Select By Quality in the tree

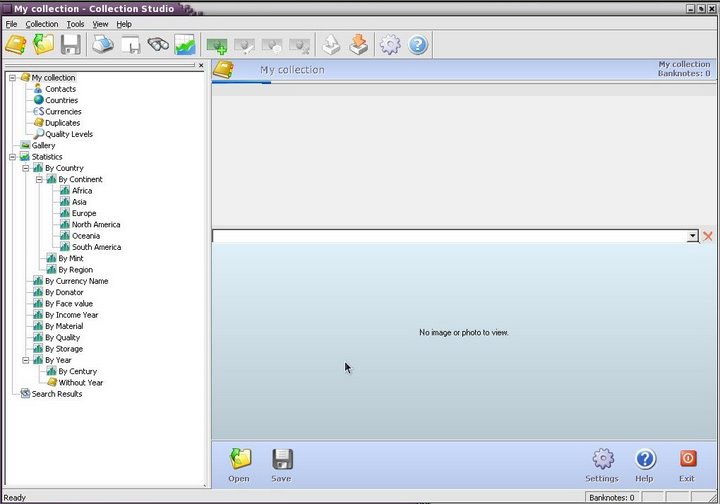(62, 337)
